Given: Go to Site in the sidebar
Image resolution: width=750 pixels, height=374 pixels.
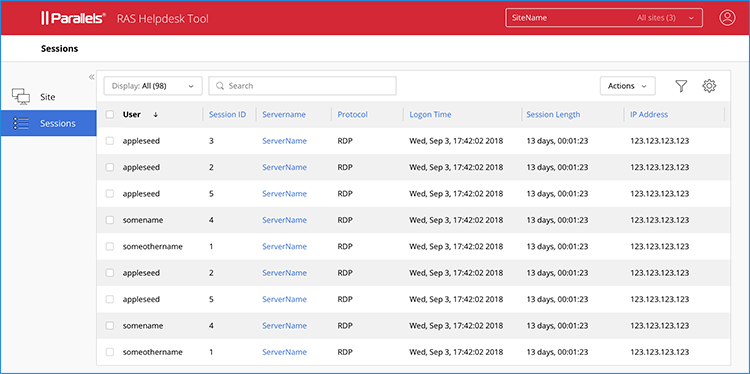Looking at the screenshot, I should coord(48,97).
